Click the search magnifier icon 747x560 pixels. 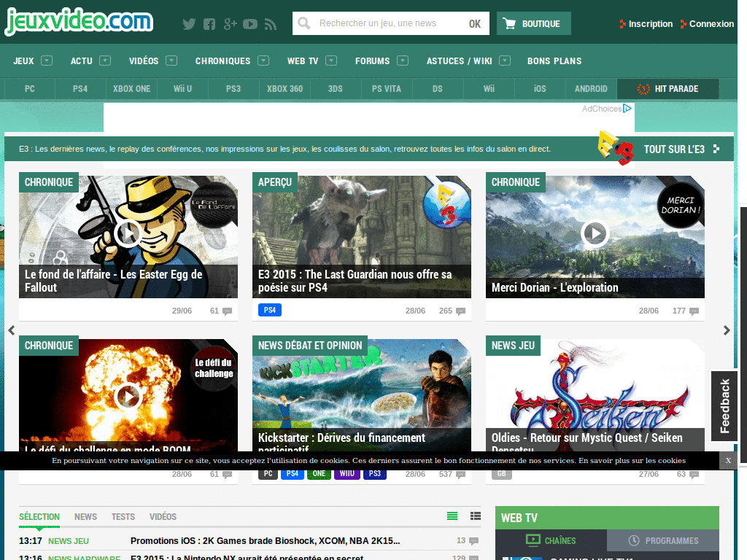point(304,23)
